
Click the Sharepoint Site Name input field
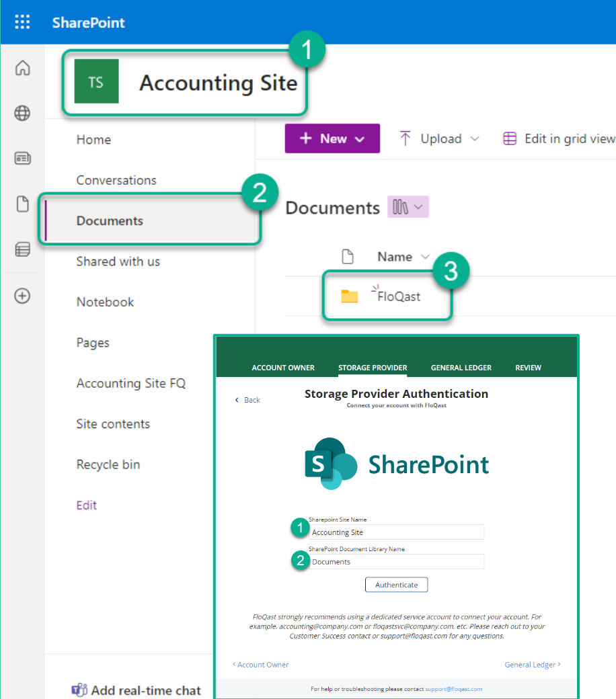(396, 532)
